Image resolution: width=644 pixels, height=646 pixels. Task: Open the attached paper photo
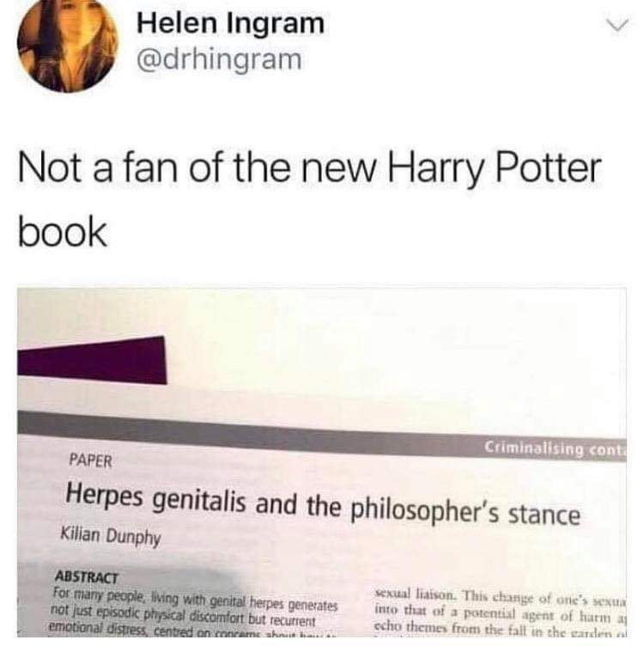pos(322,462)
